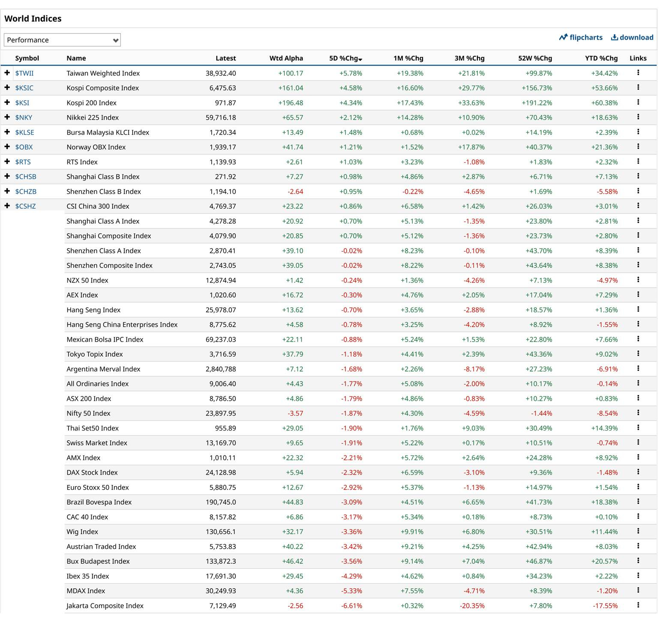Sort by the Name column header
The width and height of the screenshot is (672, 617).
click(x=76, y=58)
